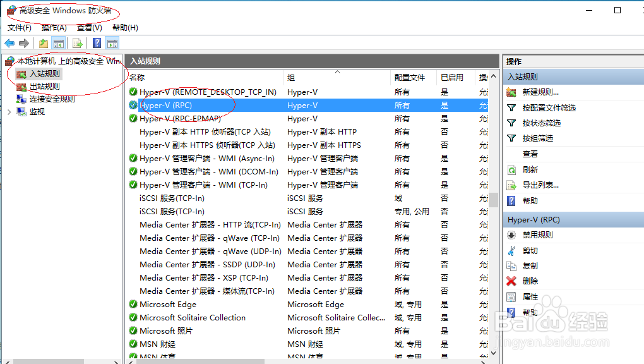Select the Hyper-V (REMOTE_DESKTOP_TCP_IN) rule

[x=208, y=92]
